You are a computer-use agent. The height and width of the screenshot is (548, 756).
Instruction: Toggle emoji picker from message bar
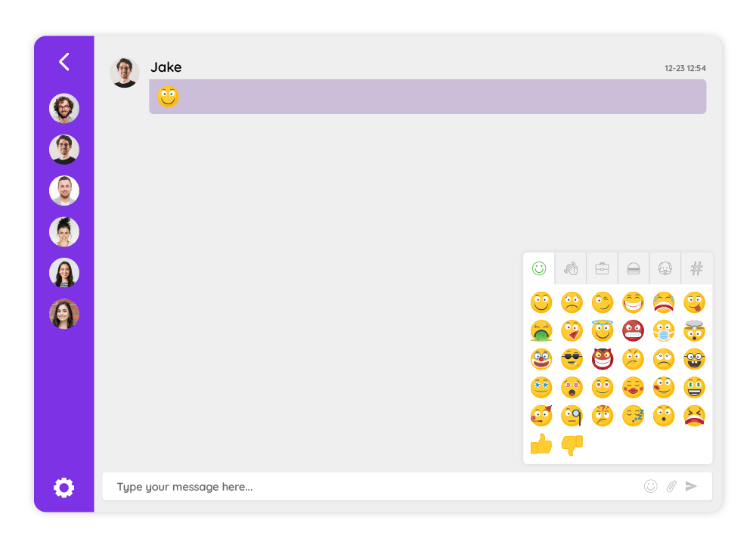click(650, 486)
